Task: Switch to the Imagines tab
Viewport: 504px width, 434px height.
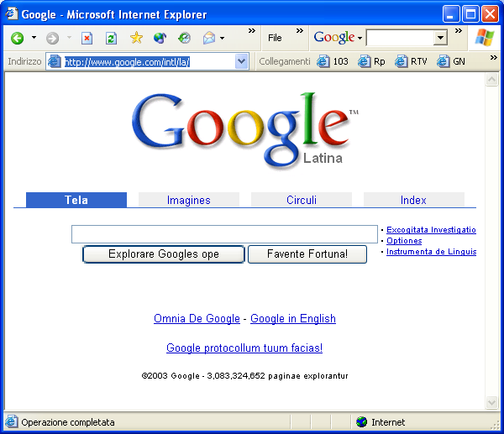Action: (189, 200)
